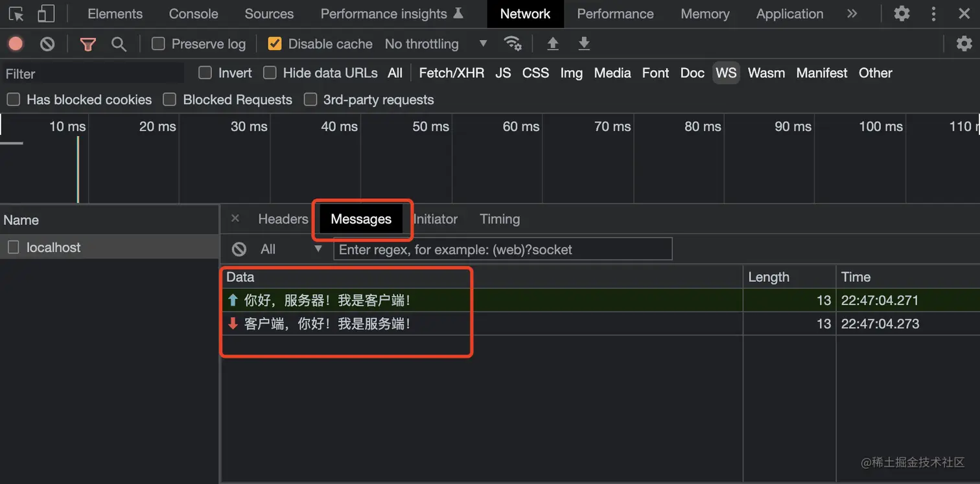This screenshot has width=980, height=484.
Task: Filter by JS requests
Action: click(503, 73)
